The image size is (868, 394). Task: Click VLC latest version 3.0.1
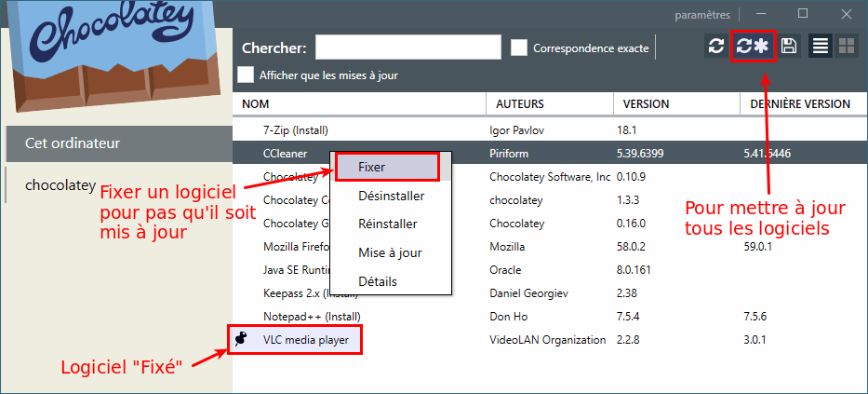(755, 340)
